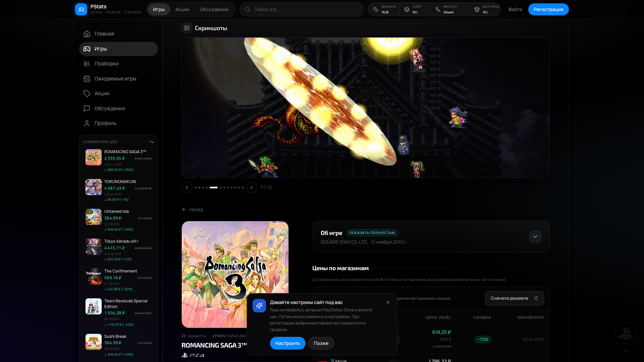Click the gamepad icon next to Игры
Image resolution: width=644 pixels, height=362 pixels.
click(x=87, y=49)
